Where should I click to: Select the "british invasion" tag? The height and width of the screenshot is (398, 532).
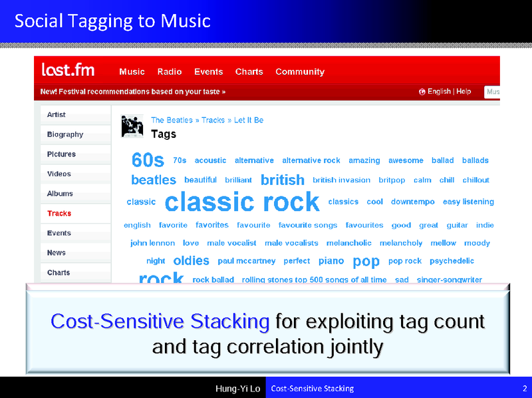pyautogui.click(x=341, y=180)
